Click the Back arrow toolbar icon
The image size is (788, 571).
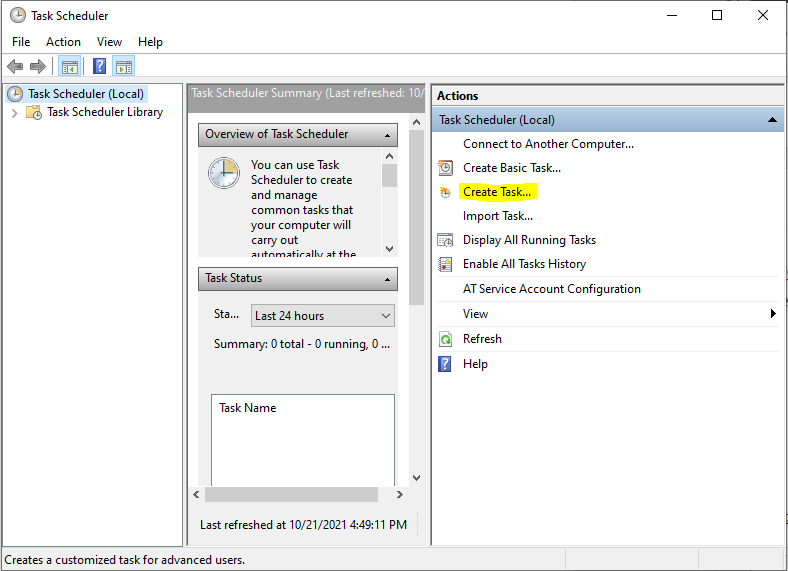click(15, 66)
